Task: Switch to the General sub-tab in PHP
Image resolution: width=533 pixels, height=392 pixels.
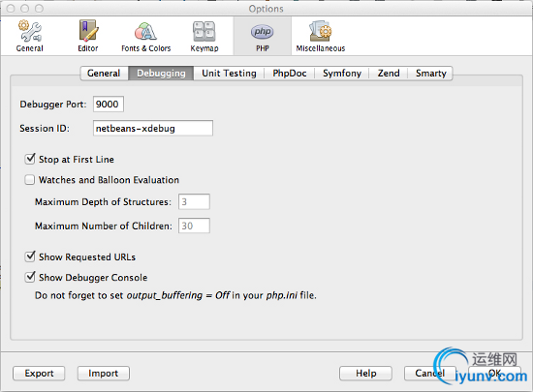Action: click(x=104, y=74)
